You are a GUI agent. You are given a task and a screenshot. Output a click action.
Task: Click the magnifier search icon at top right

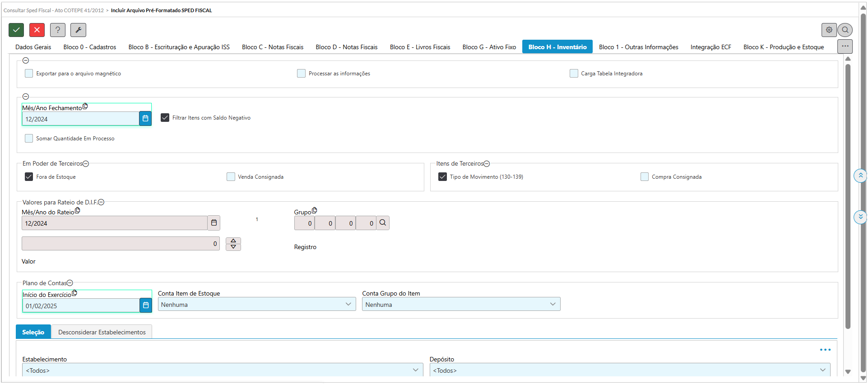point(845,30)
